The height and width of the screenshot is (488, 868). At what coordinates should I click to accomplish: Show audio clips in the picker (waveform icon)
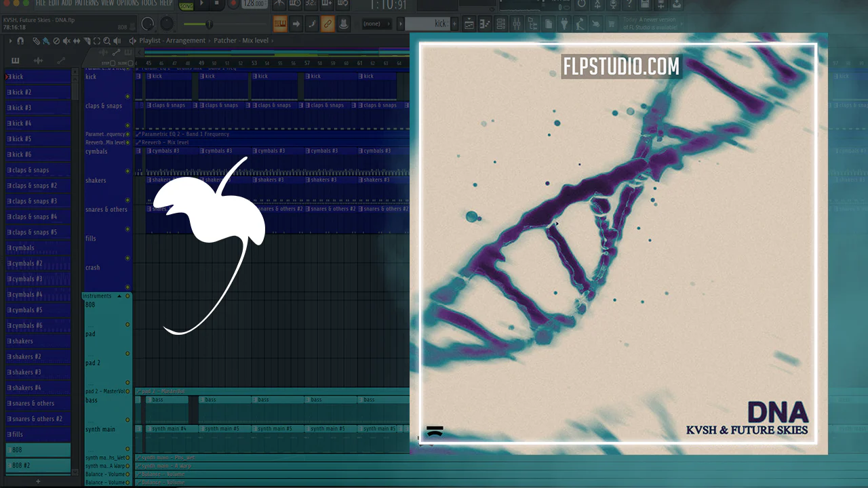(38, 61)
